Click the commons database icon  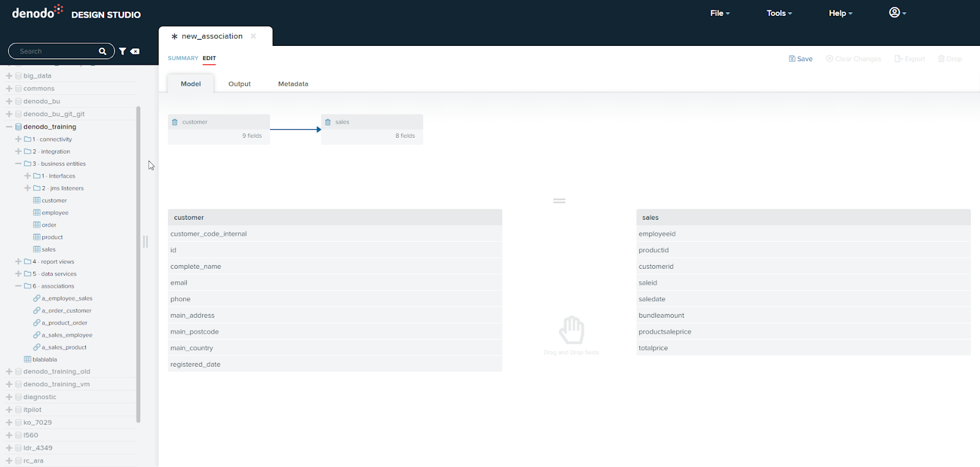pyautogui.click(x=18, y=89)
